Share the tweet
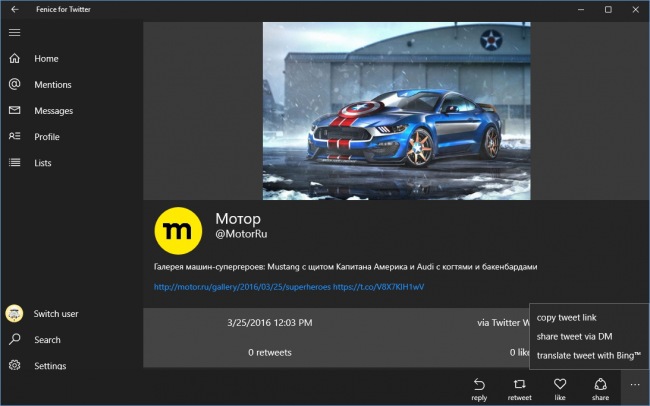The width and height of the screenshot is (650, 406). [600, 389]
